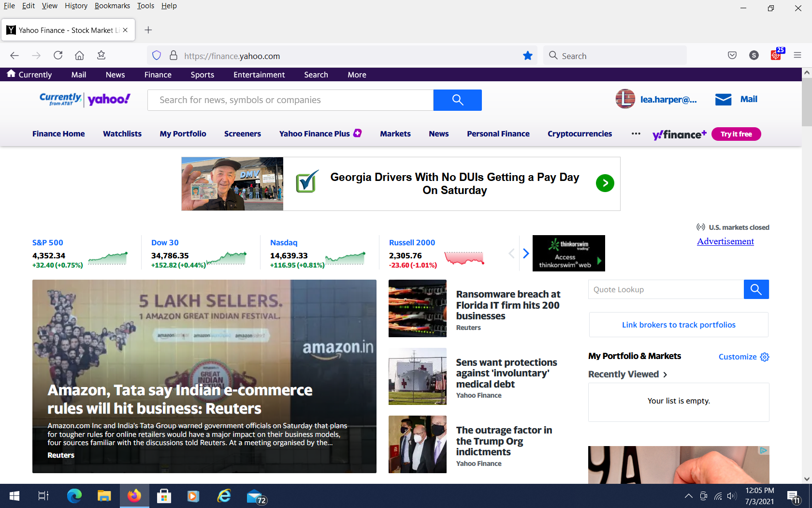812x508 pixels.
Task: Open tracking protection shield in address bar
Action: [157, 56]
